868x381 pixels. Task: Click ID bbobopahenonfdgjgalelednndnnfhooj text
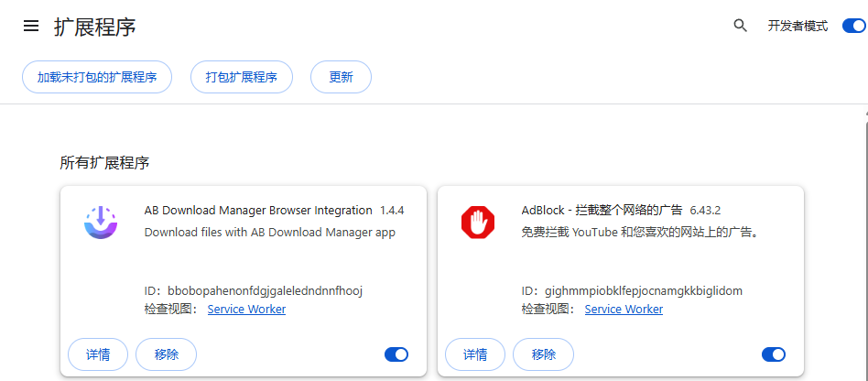[x=254, y=290]
